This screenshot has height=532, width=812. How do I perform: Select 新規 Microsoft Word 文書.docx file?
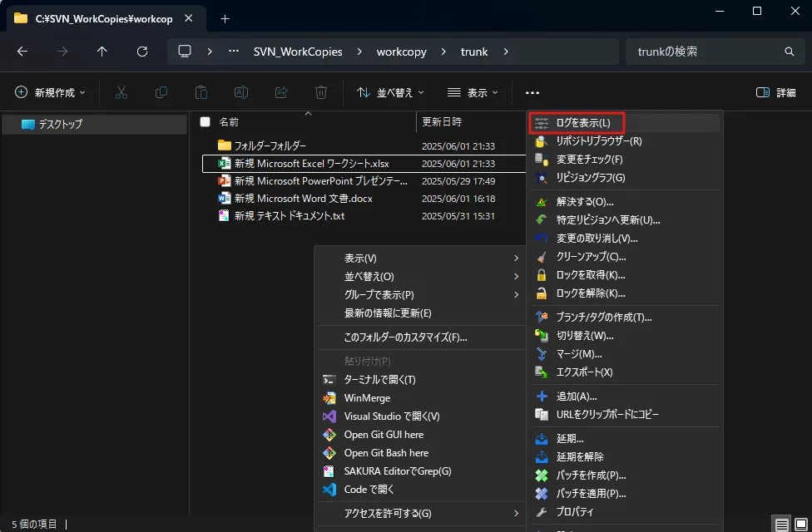point(364,198)
